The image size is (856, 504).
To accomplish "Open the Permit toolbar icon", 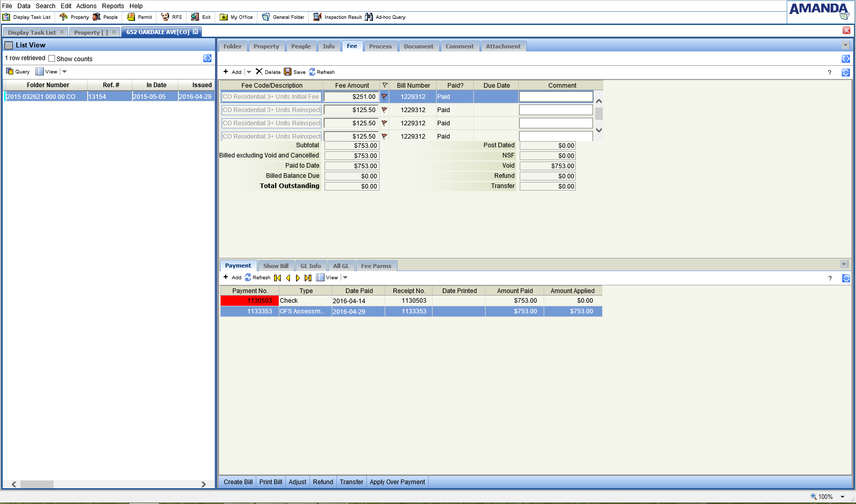I will click(131, 17).
